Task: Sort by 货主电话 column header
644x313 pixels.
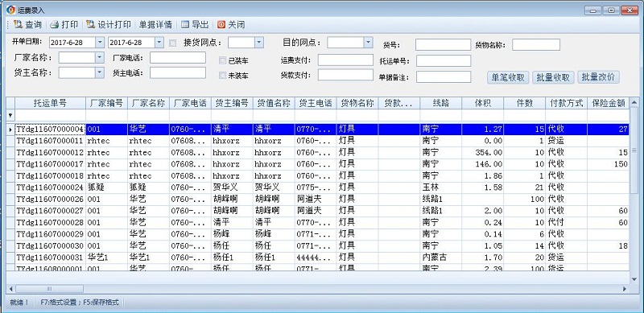Action: 316,103
